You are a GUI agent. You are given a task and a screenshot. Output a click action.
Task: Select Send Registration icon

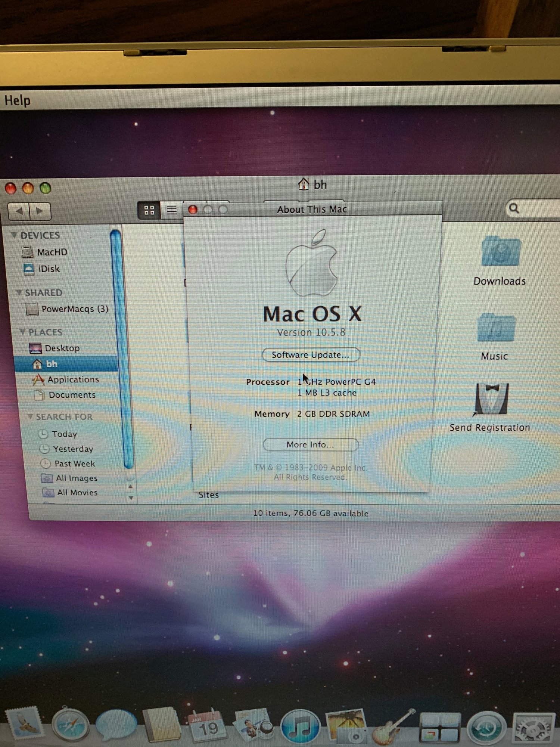(492, 399)
